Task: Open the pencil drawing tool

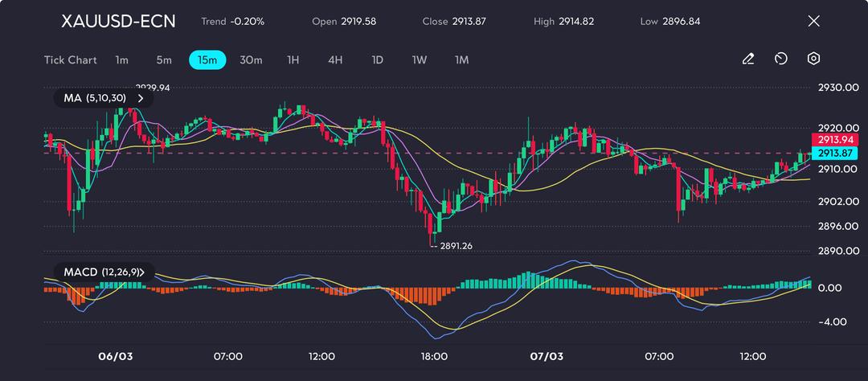Action: tap(748, 59)
